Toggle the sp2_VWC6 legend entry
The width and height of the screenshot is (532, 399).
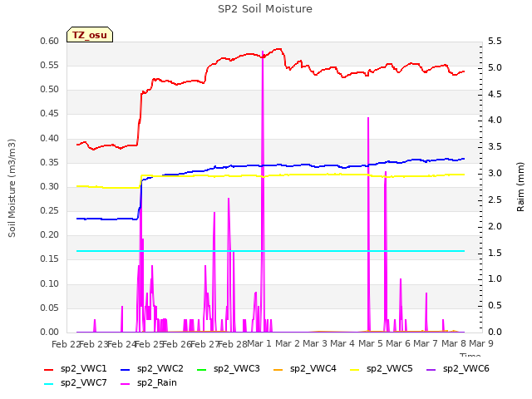[x=458, y=369]
